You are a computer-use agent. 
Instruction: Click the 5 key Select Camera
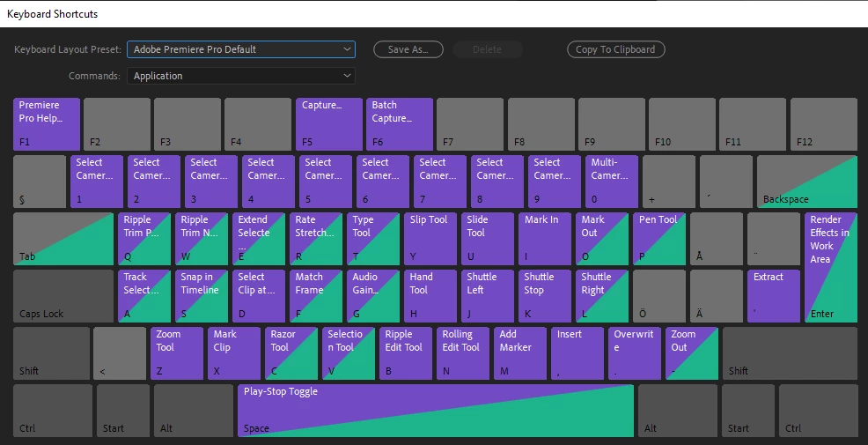click(x=326, y=182)
